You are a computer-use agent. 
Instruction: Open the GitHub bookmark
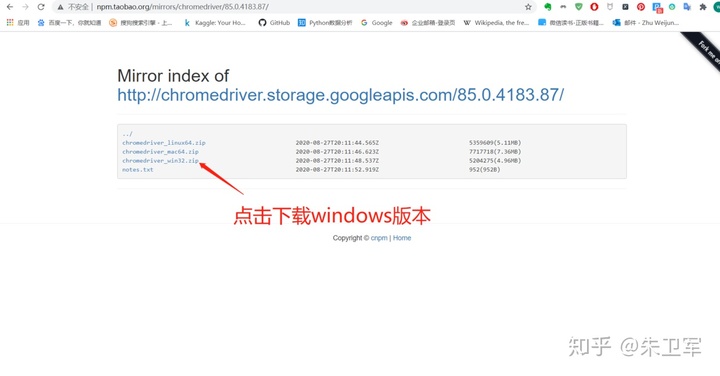click(x=274, y=22)
